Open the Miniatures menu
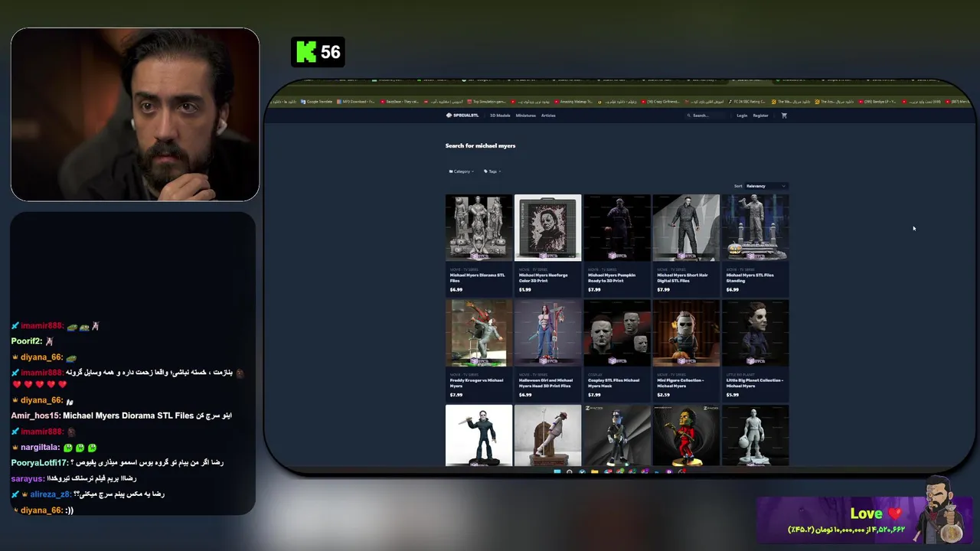 click(526, 116)
